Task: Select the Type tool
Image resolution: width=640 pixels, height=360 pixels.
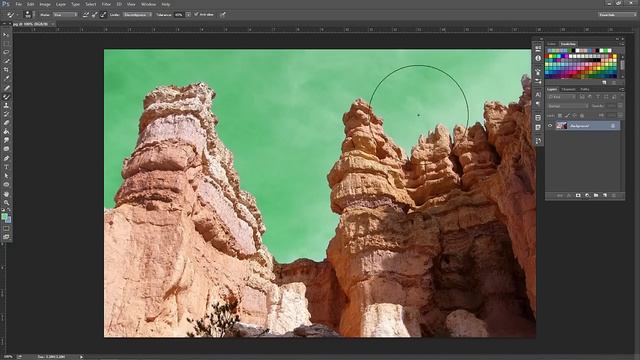Action: (x=6, y=167)
